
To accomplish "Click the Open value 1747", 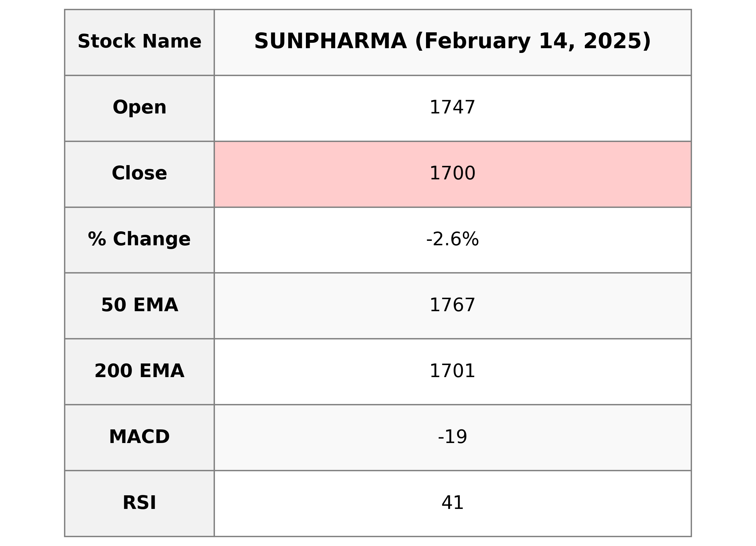I will (452, 108).
